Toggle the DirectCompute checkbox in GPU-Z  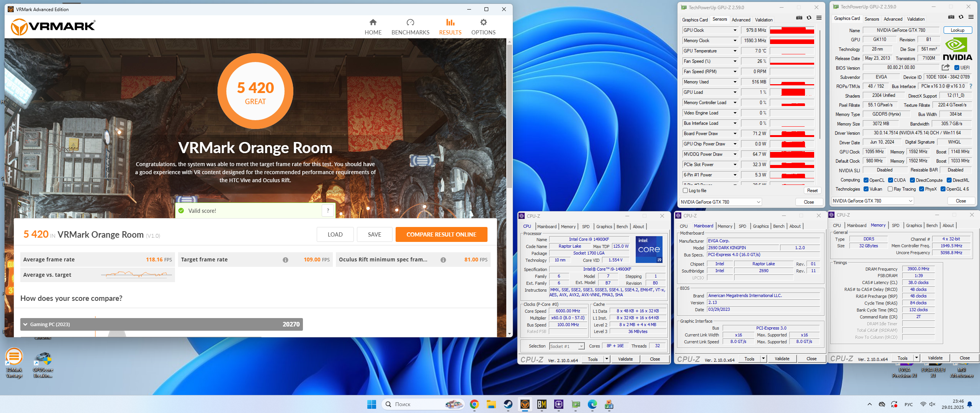pyautogui.click(x=913, y=180)
